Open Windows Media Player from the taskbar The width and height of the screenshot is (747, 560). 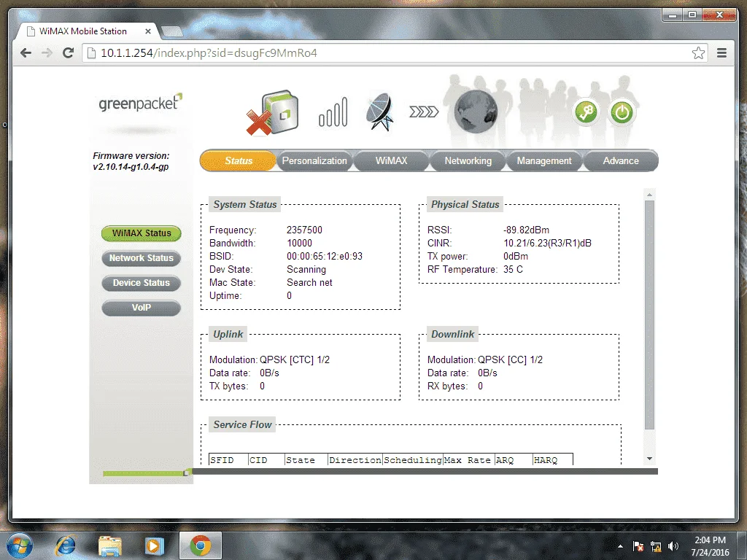click(x=154, y=546)
